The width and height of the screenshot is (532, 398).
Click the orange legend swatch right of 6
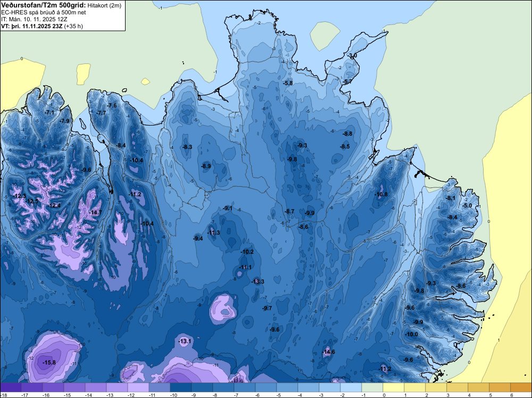coord(521,387)
